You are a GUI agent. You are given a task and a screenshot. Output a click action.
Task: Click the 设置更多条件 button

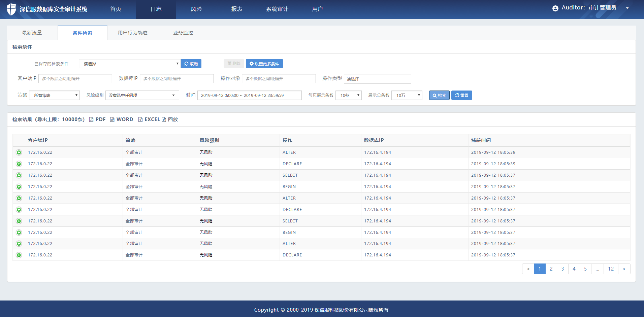tap(264, 64)
